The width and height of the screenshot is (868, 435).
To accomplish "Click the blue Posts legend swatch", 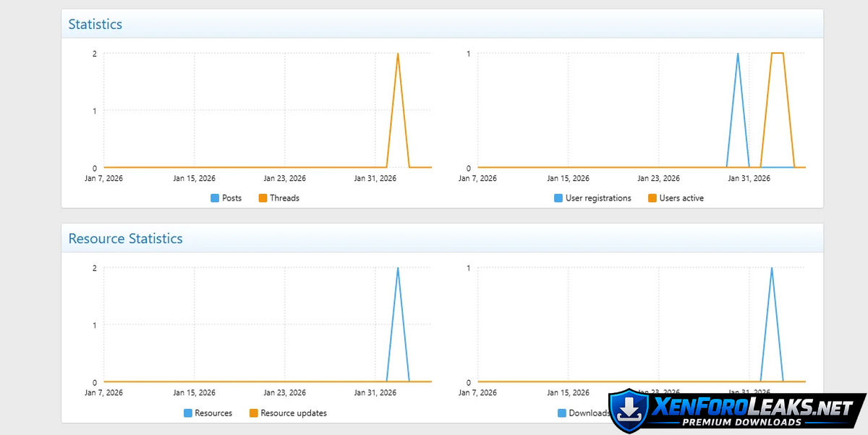I will pos(215,198).
